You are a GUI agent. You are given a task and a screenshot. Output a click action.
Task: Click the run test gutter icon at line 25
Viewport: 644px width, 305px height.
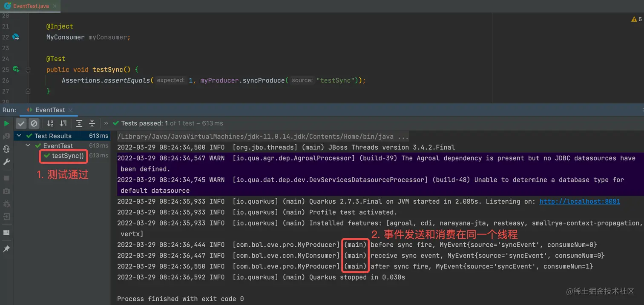click(x=16, y=69)
